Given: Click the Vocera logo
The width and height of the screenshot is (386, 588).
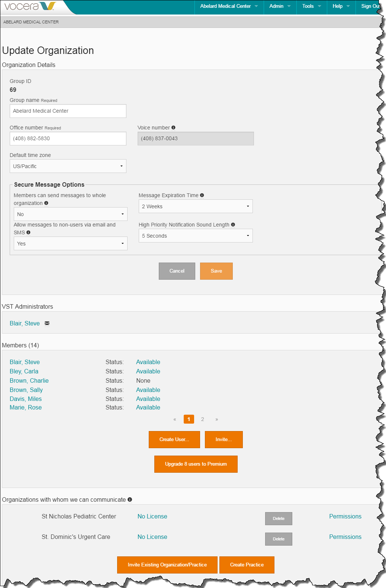Looking at the screenshot, I should point(30,6).
